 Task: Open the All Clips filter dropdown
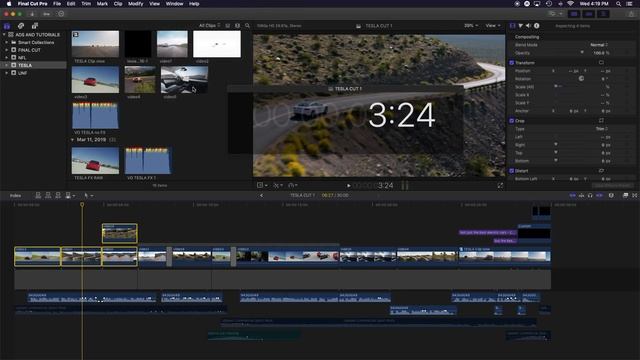pyautogui.click(x=209, y=26)
